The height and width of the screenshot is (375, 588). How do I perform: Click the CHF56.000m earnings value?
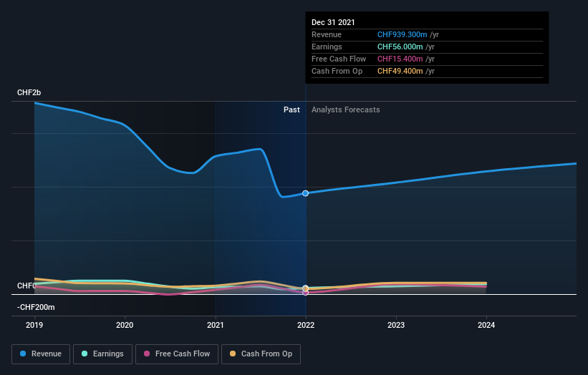(x=400, y=47)
